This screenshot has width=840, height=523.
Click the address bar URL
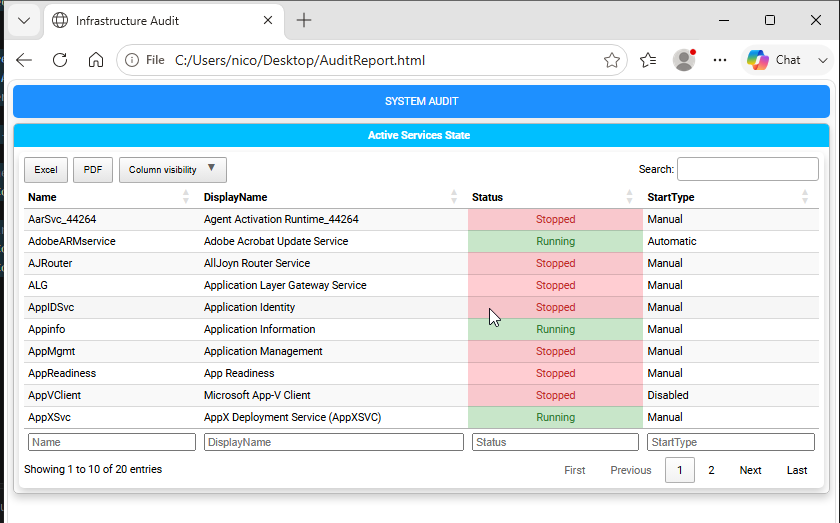pyautogui.click(x=300, y=60)
